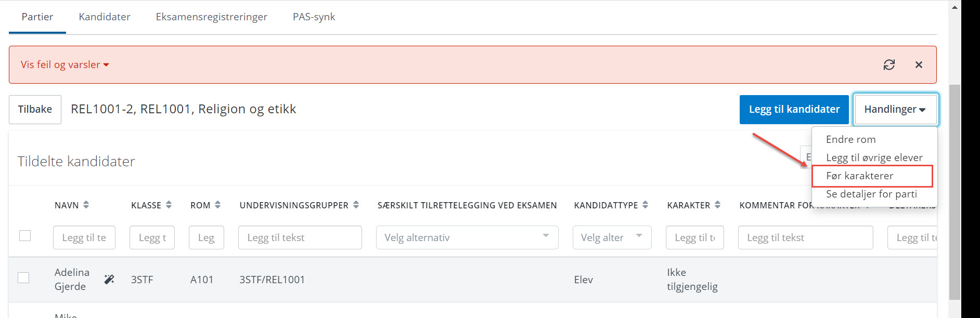The image size is (980, 318).
Task: Open the Kandidattype filter dropdown
Action: (612, 237)
